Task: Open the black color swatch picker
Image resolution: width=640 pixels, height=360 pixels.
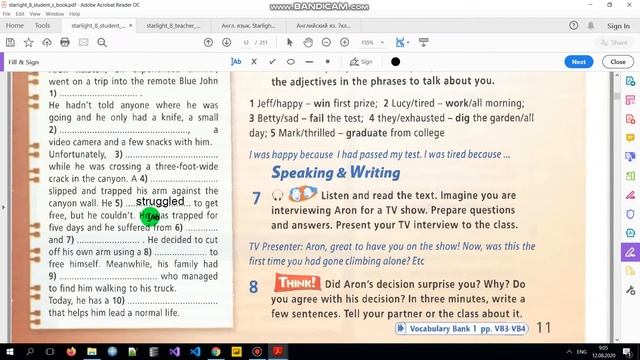Action: pyautogui.click(x=396, y=62)
